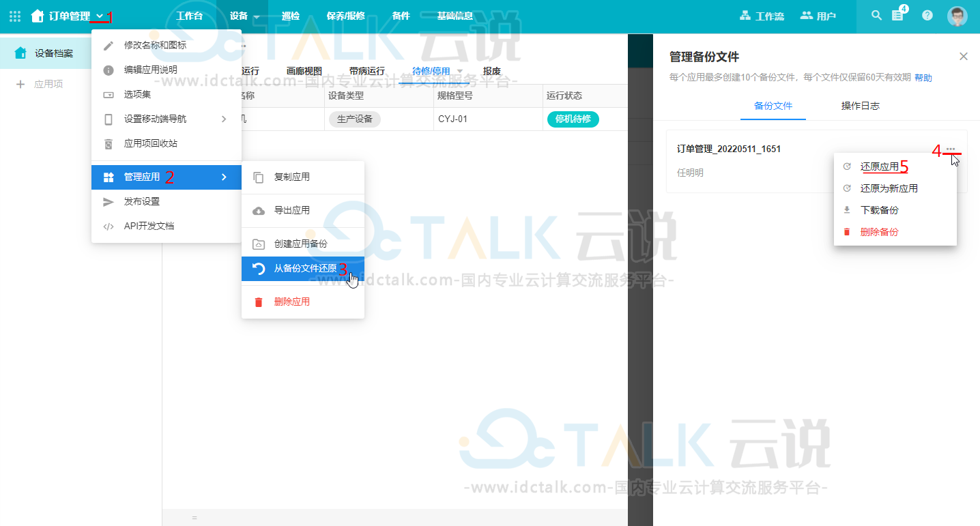Click the recycle bin icon beside 应用项回收站
The image size is (980, 526).
coord(109,144)
